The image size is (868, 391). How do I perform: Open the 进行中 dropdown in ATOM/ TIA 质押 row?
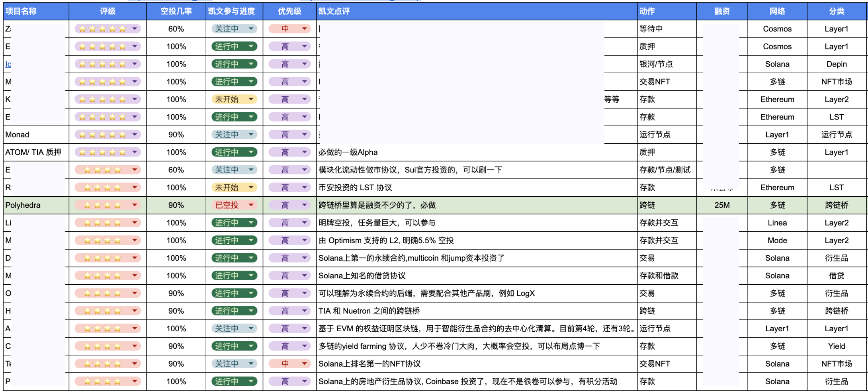pyautogui.click(x=235, y=152)
